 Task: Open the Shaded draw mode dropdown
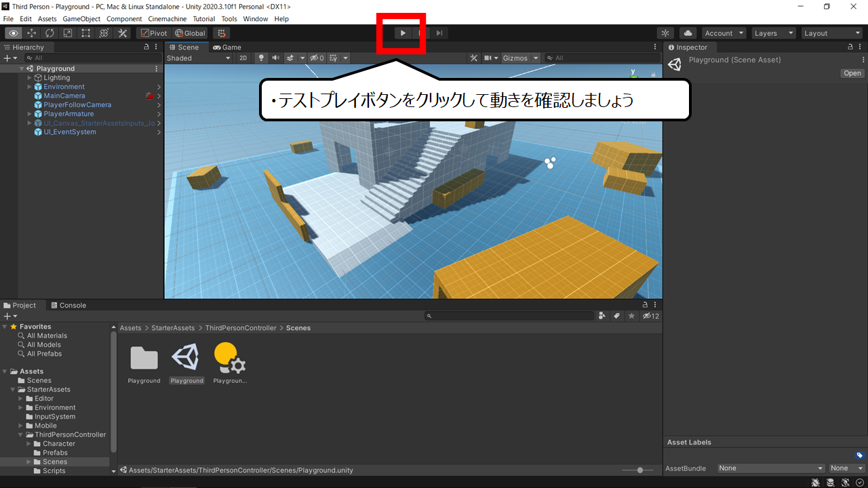pos(199,58)
